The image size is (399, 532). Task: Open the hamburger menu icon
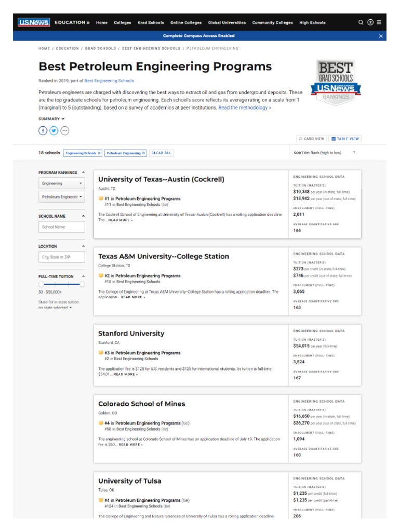click(379, 22)
